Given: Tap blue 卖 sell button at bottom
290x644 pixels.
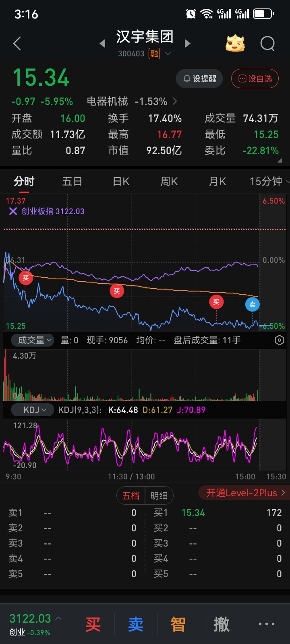Looking at the screenshot, I should [136, 624].
